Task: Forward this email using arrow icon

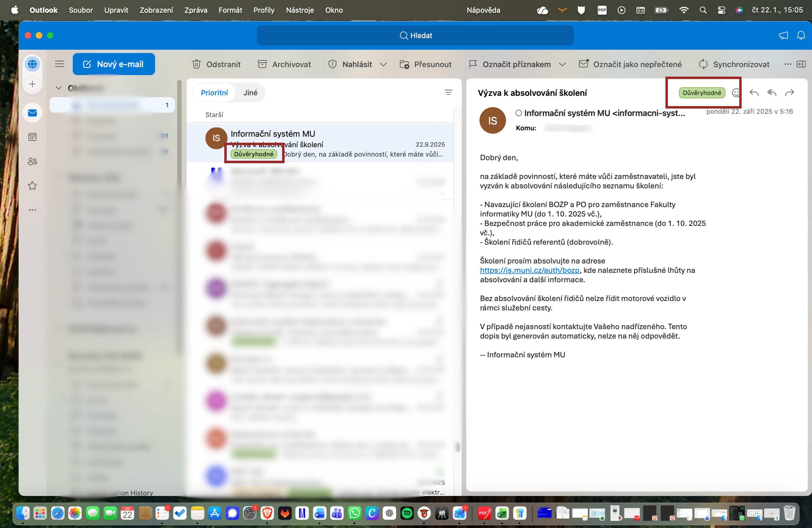Action: tap(789, 93)
